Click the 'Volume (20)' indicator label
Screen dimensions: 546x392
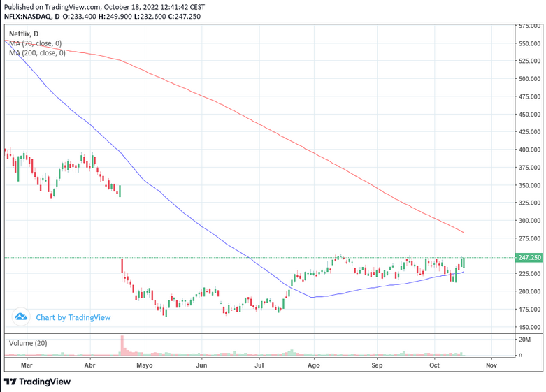tap(28, 343)
